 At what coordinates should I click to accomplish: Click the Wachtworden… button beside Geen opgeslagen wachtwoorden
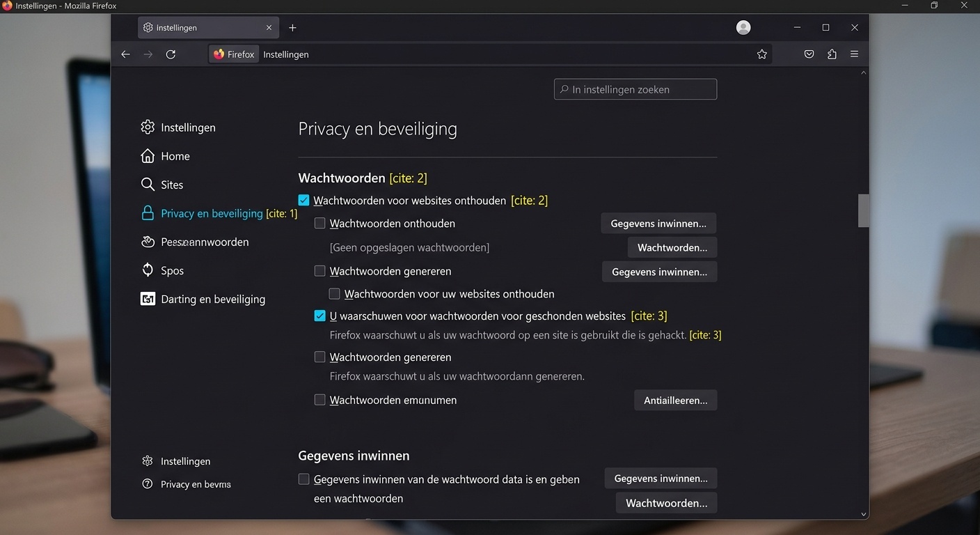[672, 247]
